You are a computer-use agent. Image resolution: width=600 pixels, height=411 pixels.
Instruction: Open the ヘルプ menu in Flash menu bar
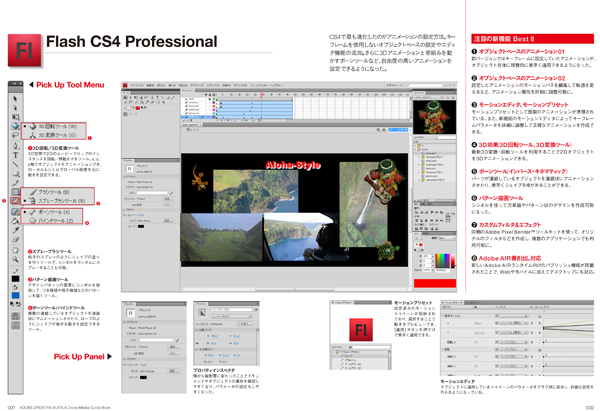coord(276,85)
